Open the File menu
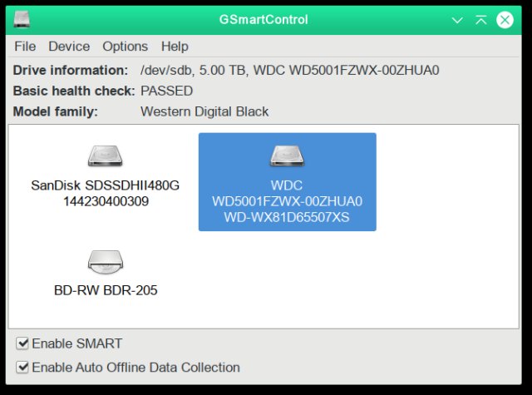532x395 pixels. [25, 46]
